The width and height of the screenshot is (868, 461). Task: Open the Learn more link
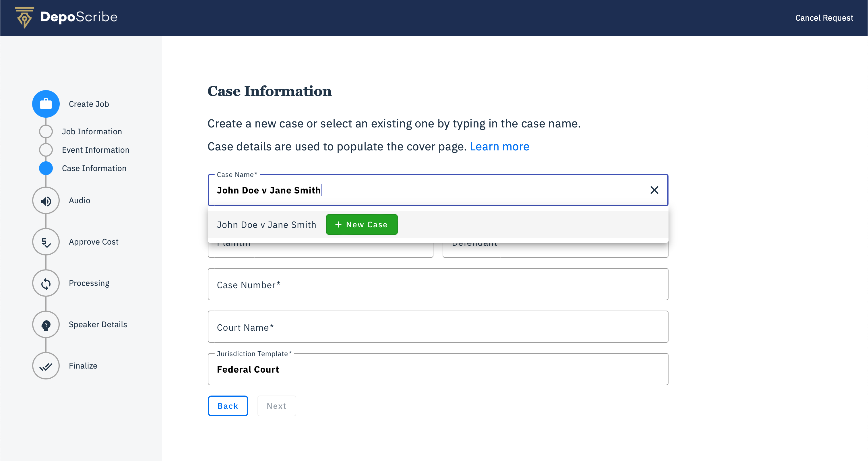click(499, 147)
